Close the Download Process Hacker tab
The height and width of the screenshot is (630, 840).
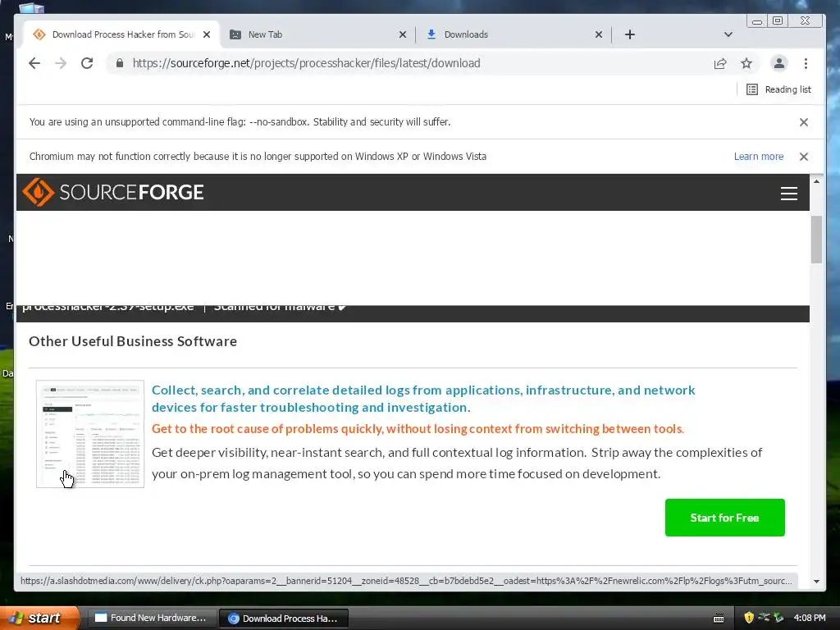coord(207,34)
